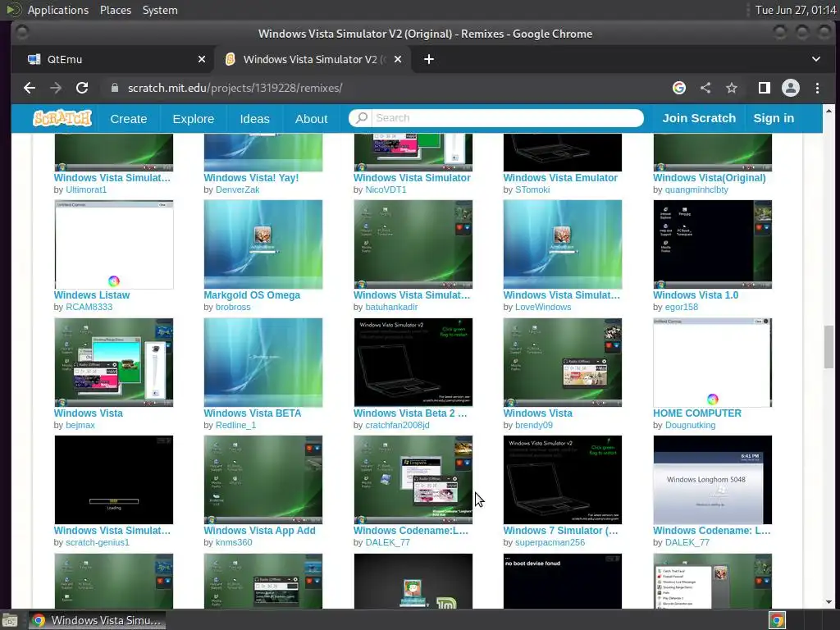Open the Markgold OS Omega thumbnail

(x=263, y=244)
